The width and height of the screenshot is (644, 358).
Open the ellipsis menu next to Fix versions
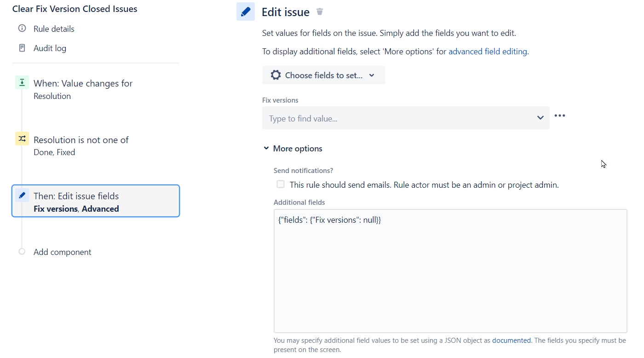click(560, 116)
